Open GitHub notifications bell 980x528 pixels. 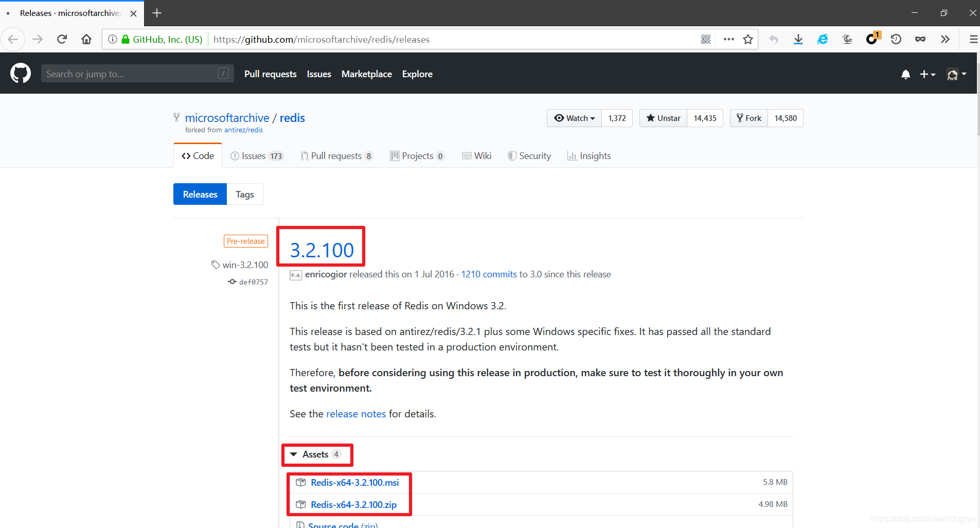coord(906,74)
